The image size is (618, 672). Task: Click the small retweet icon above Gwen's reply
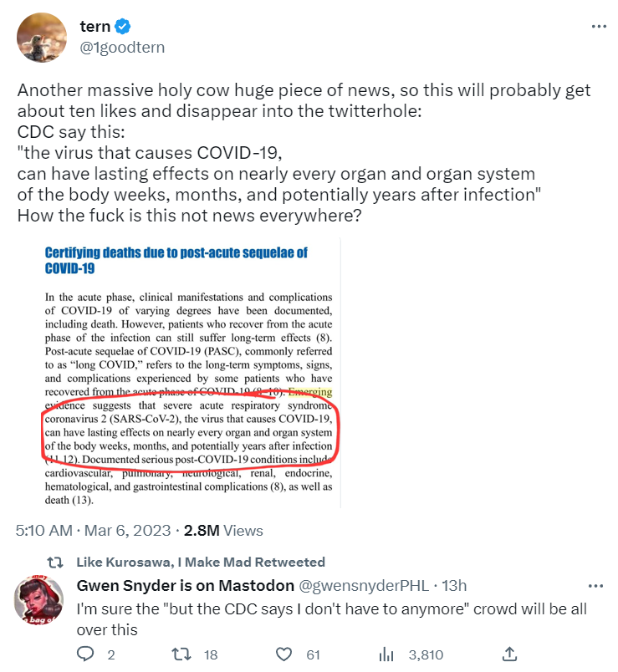coord(54,563)
